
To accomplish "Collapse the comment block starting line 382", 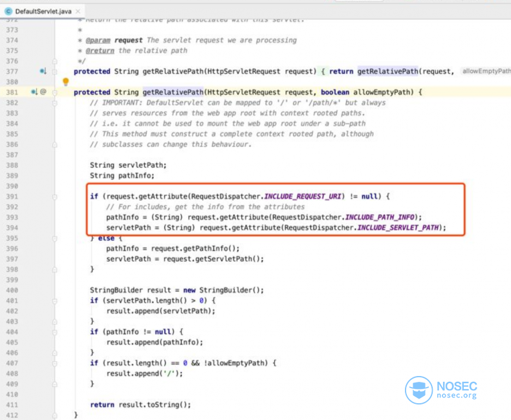I will (x=55, y=103).
